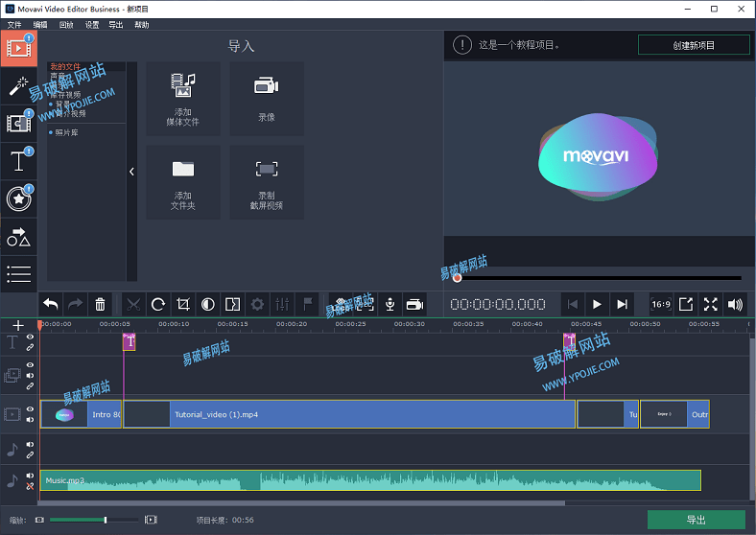Image resolution: width=756 pixels, height=535 pixels.
Task: Click zoom in timeline icon
Action: [x=151, y=520]
